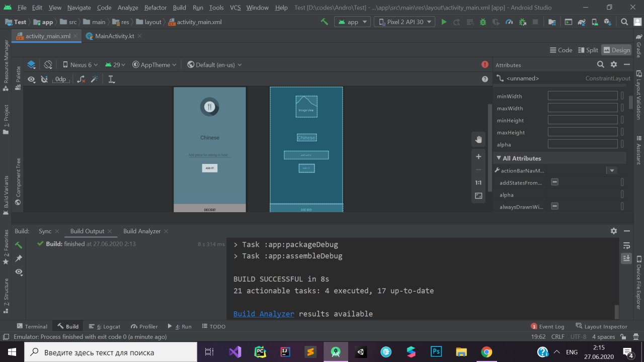Open Nexus 6 preview device dropdown
The width and height of the screenshot is (644, 362).
point(80,64)
